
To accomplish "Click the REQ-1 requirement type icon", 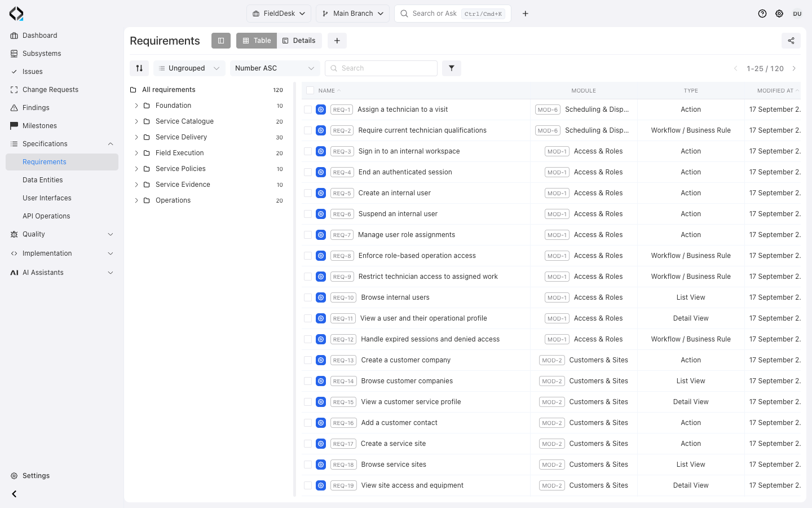I will [x=321, y=110].
